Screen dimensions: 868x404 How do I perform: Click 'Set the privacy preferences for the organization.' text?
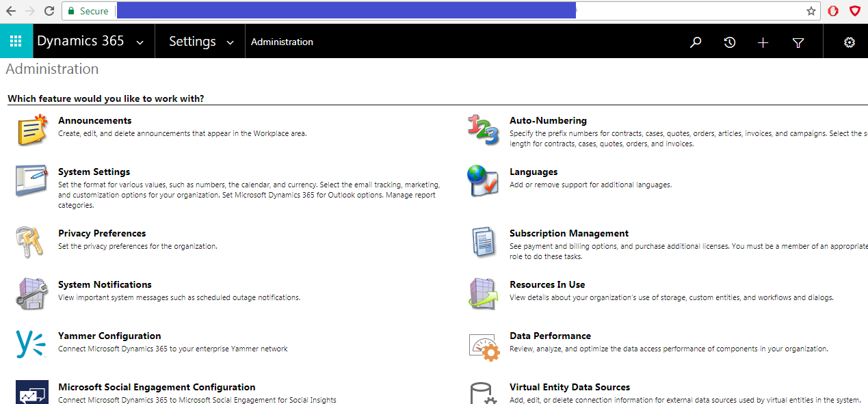[137, 246]
